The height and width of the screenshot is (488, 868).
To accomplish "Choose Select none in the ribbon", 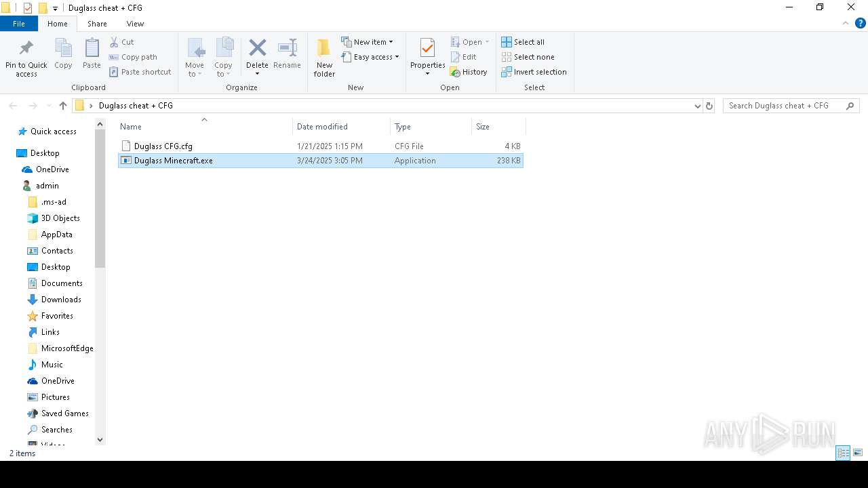I will pyautogui.click(x=528, y=57).
